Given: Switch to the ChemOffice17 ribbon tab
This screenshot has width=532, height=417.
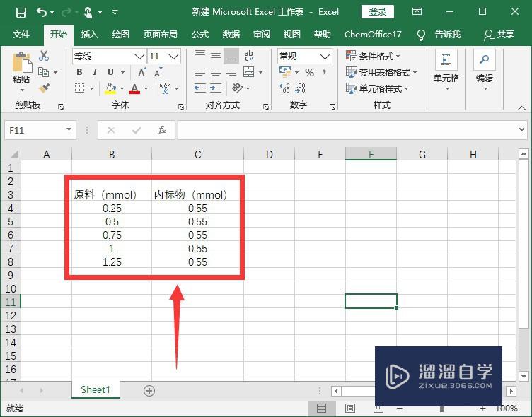Looking at the screenshot, I should click(373, 34).
